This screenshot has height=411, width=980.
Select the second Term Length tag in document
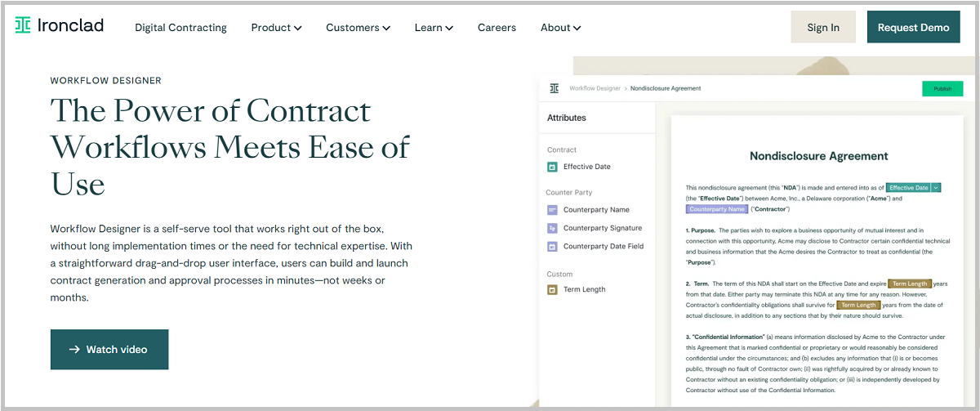click(x=858, y=305)
